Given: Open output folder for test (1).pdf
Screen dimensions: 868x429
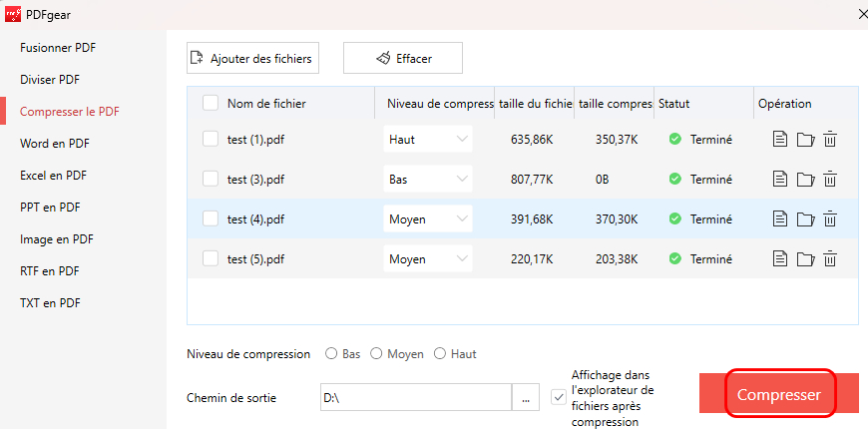Looking at the screenshot, I should tap(805, 140).
